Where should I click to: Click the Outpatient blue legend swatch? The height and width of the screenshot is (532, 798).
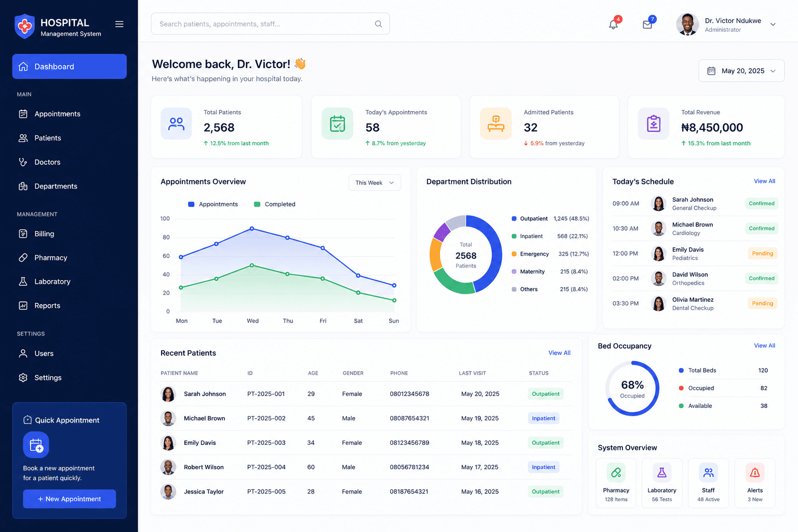pos(514,219)
